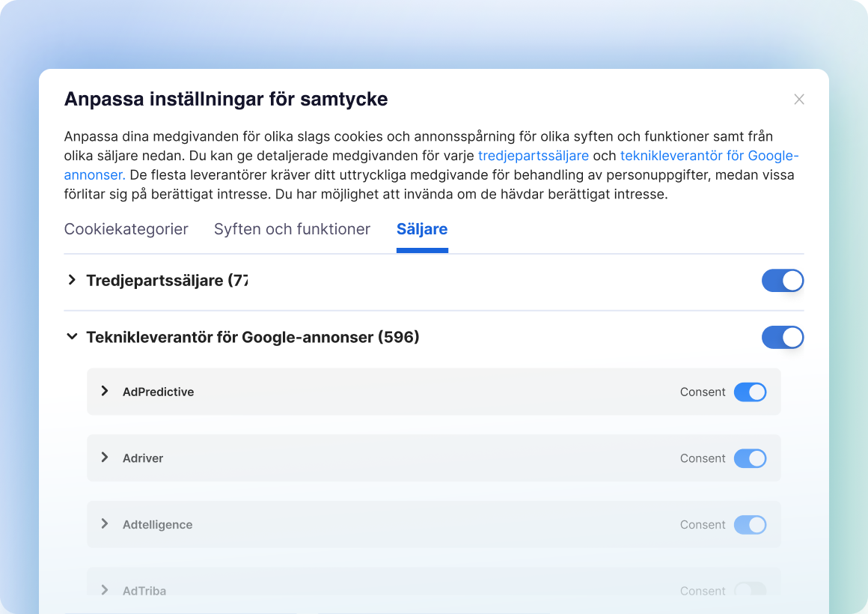The image size is (868, 614).
Task: Expand the Adtelligence vendor arrow
Action: pyautogui.click(x=105, y=524)
